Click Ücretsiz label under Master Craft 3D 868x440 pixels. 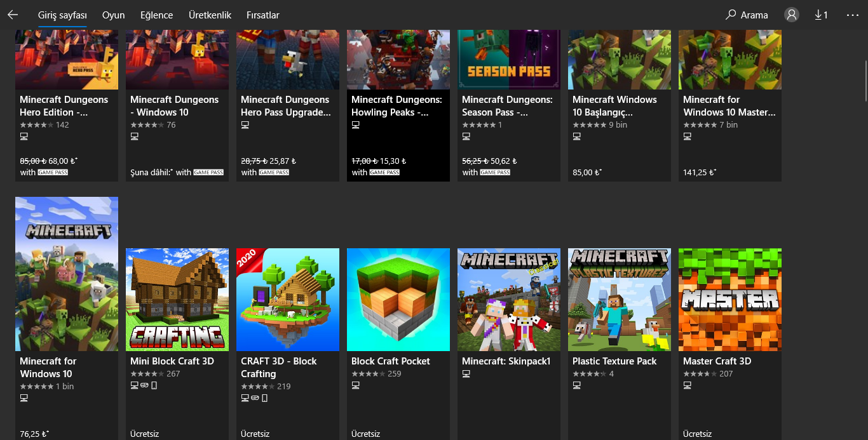[697, 434]
